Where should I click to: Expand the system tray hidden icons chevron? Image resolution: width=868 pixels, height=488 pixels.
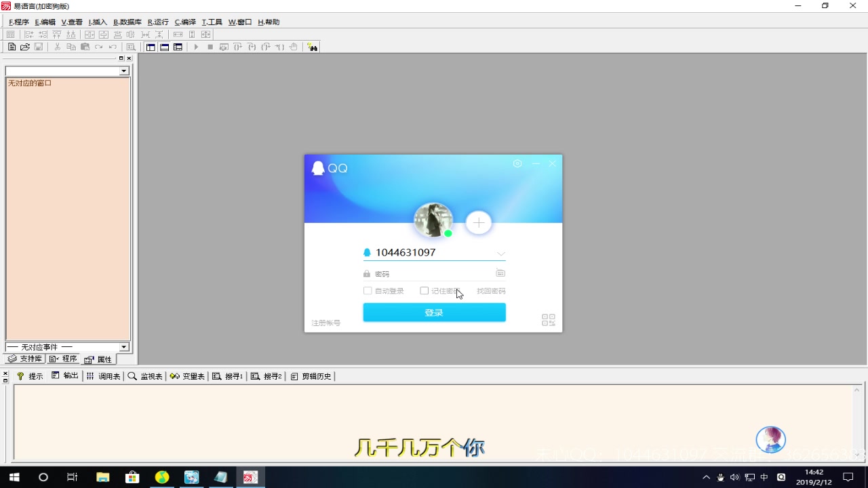[706, 477]
